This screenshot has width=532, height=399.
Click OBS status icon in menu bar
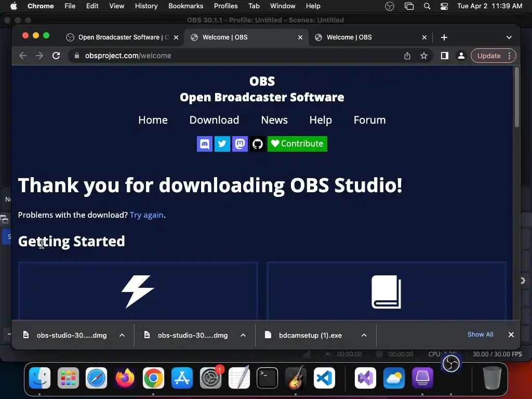pos(390,6)
